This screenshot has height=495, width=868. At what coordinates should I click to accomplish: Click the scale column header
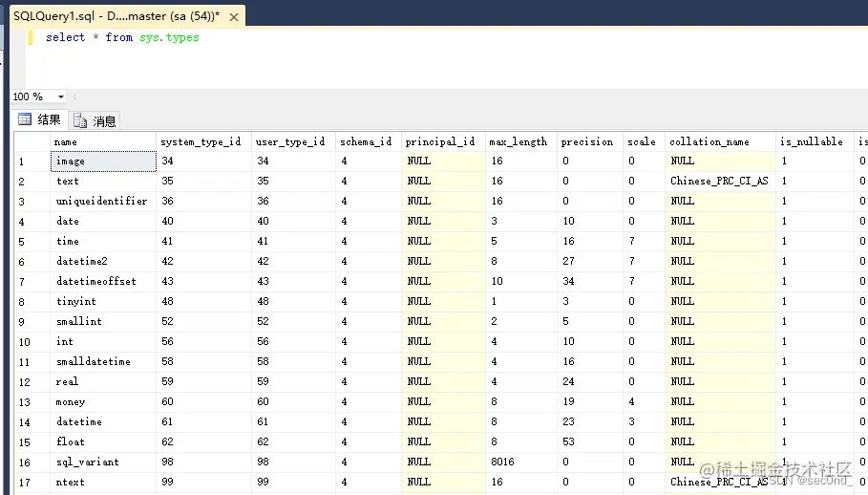pyautogui.click(x=644, y=141)
